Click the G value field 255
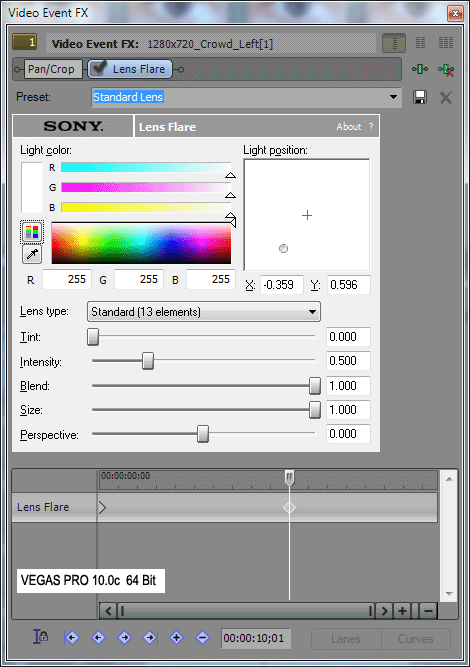The width and height of the screenshot is (470, 667). (139, 279)
